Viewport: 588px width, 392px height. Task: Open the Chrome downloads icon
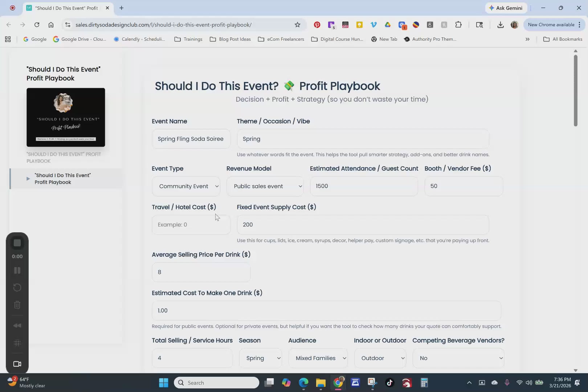pyautogui.click(x=500, y=25)
